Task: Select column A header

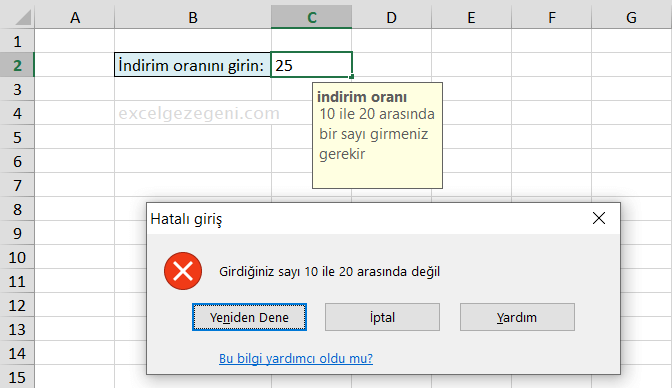Action: point(75,17)
